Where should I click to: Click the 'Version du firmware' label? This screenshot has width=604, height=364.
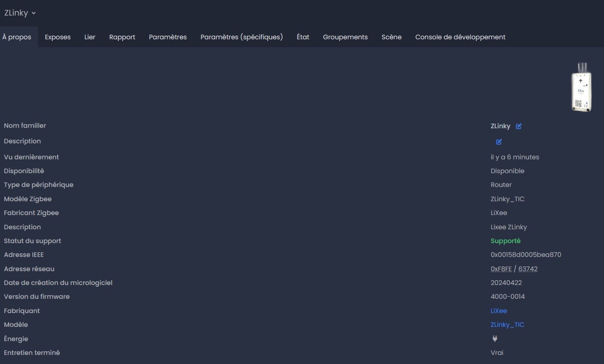point(37,297)
